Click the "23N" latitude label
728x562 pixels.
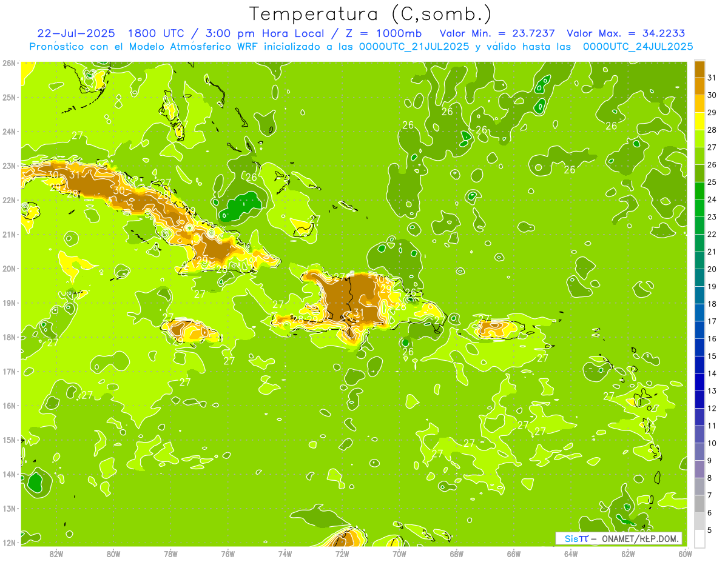click(8, 166)
